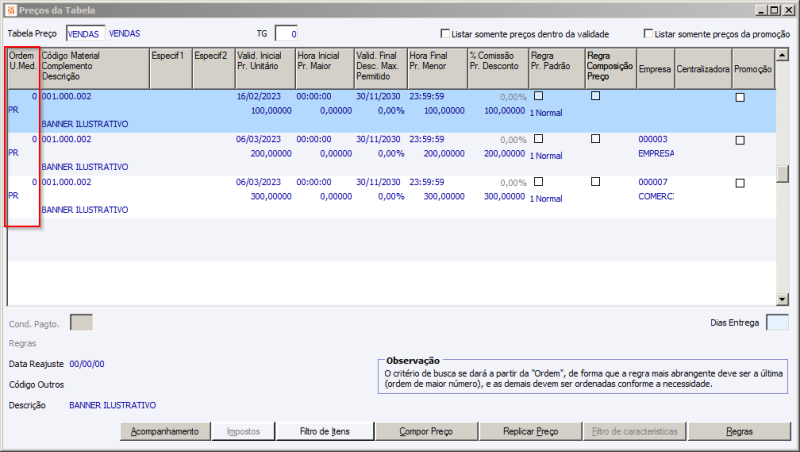The height and width of the screenshot is (452, 800).
Task: Toggle Regra Pr. Padrão checkbox in first row
Action: (539, 96)
